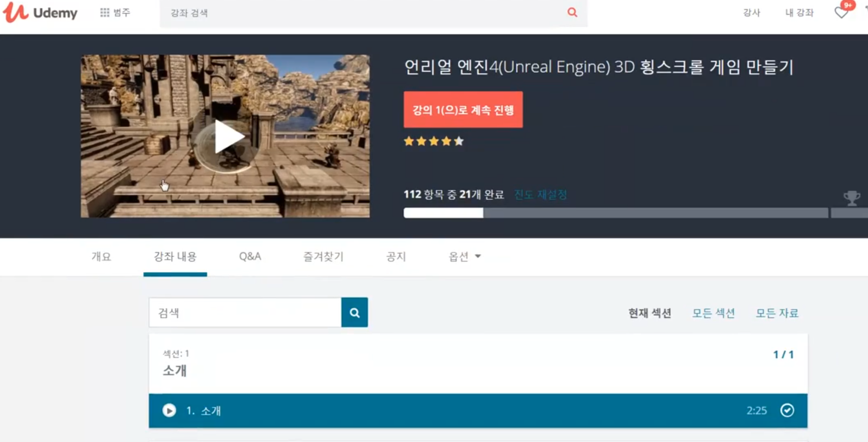
Task: Click 112 항목 중 21개 완료 text
Action: (454, 195)
